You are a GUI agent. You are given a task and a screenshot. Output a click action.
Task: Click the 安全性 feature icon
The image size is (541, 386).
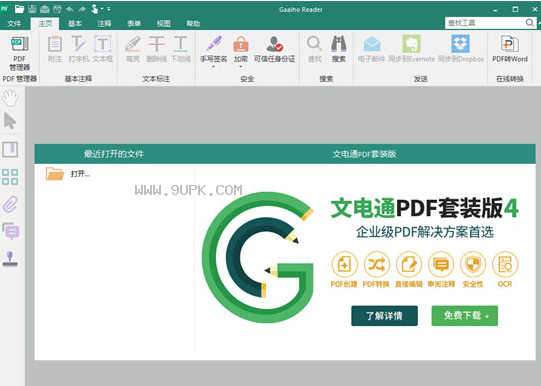click(x=473, y=265)
